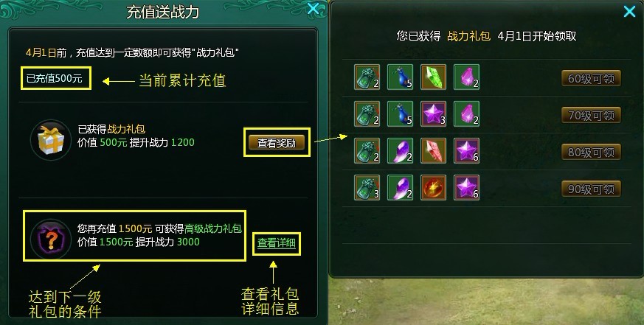Open rewards with 查看奖励 button
Viewport: 644px width, 325px height.
point(277,142)
